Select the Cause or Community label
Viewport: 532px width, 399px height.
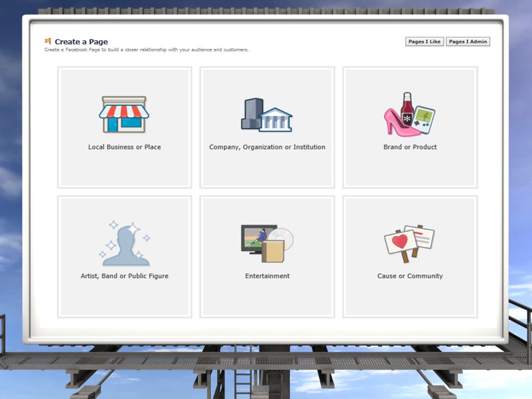click(410, 276)
